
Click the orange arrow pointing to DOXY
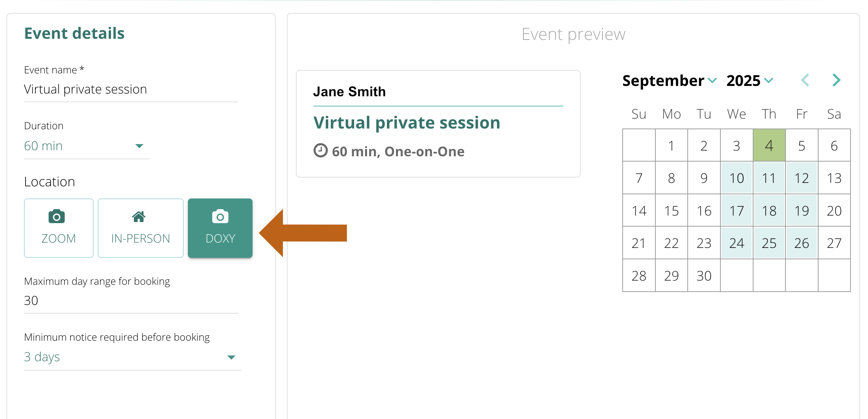[303, 233]
